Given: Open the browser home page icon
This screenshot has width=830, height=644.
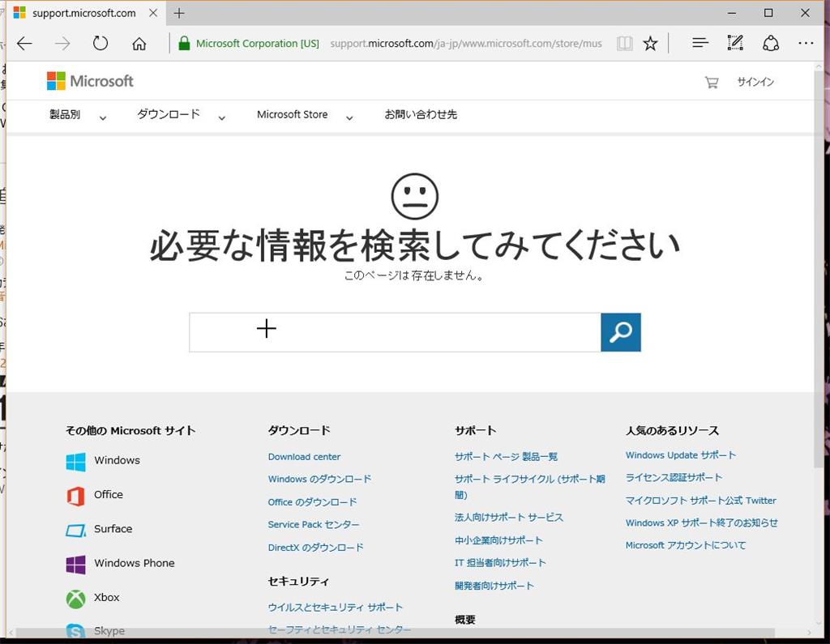Looking at the screenshot, I should [139, 44].
